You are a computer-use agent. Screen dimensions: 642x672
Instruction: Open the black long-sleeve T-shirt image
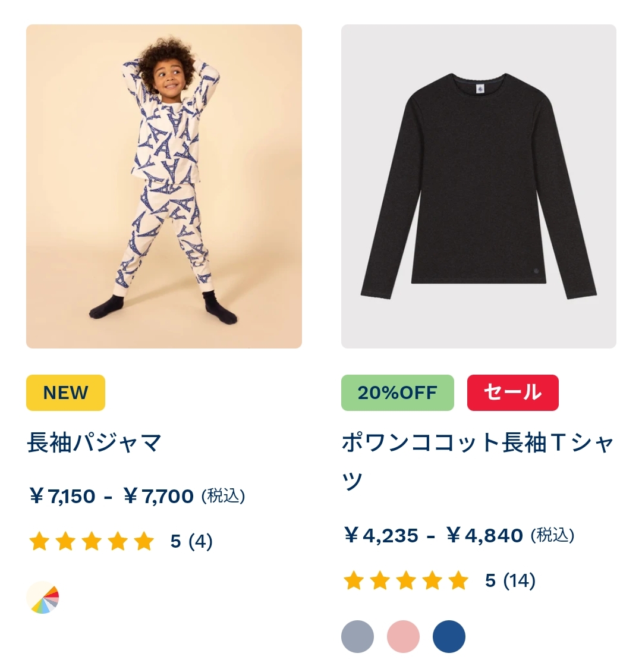click(479, 186)
